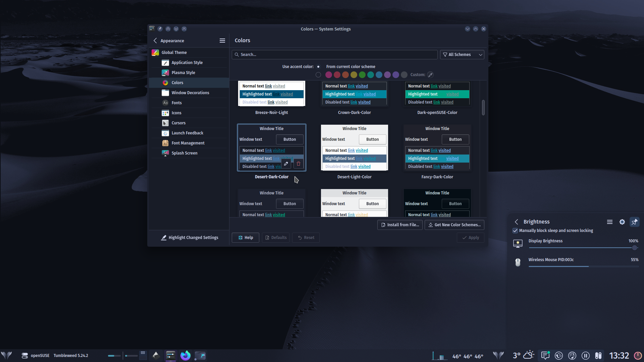Click the notifications icon in tray
This screenshot has height=362, width=644.
pyautogui.click(x=545, y=356)
